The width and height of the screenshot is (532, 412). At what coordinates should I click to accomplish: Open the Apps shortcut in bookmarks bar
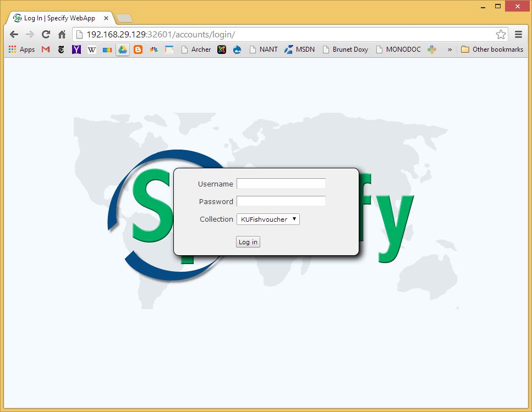[21, 50]
